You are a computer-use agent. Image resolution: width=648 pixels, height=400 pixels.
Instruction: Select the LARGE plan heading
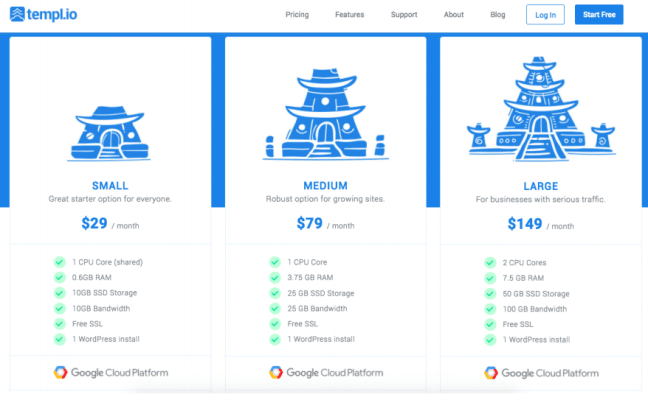(x=541, y=186)
